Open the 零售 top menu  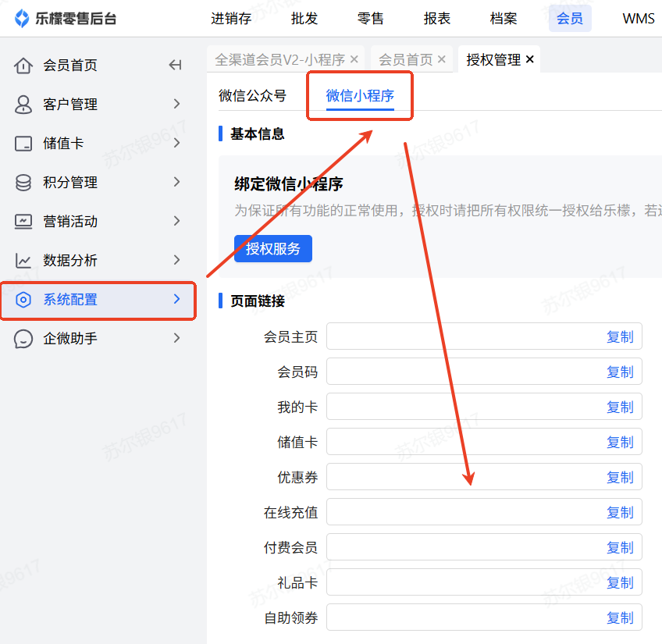coord(371,19)
